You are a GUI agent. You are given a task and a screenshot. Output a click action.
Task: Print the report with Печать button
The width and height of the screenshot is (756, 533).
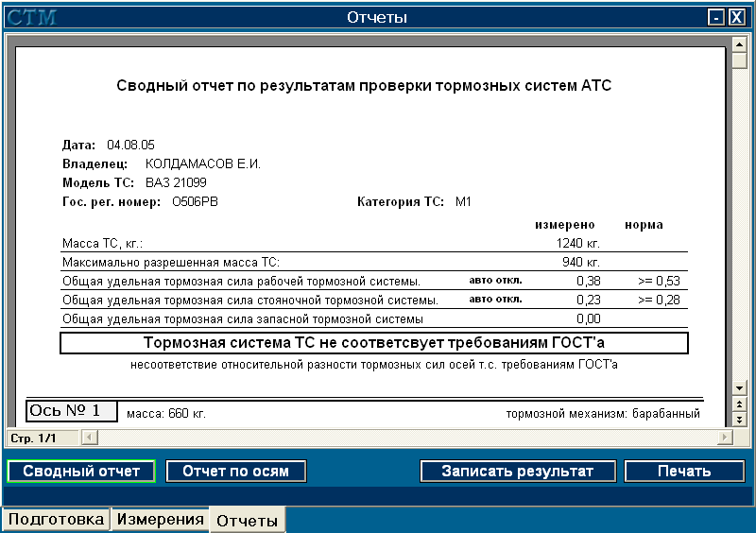coord(684,471)
